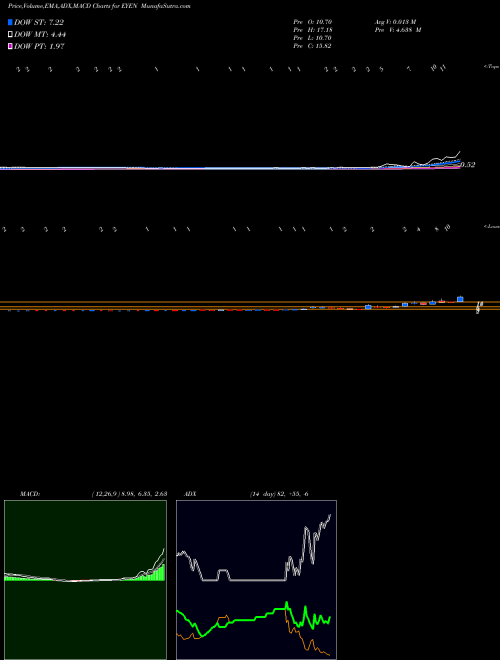Click the 'Pre H: 17.18' high value
The image size is (500, 660).
[314, 30]
